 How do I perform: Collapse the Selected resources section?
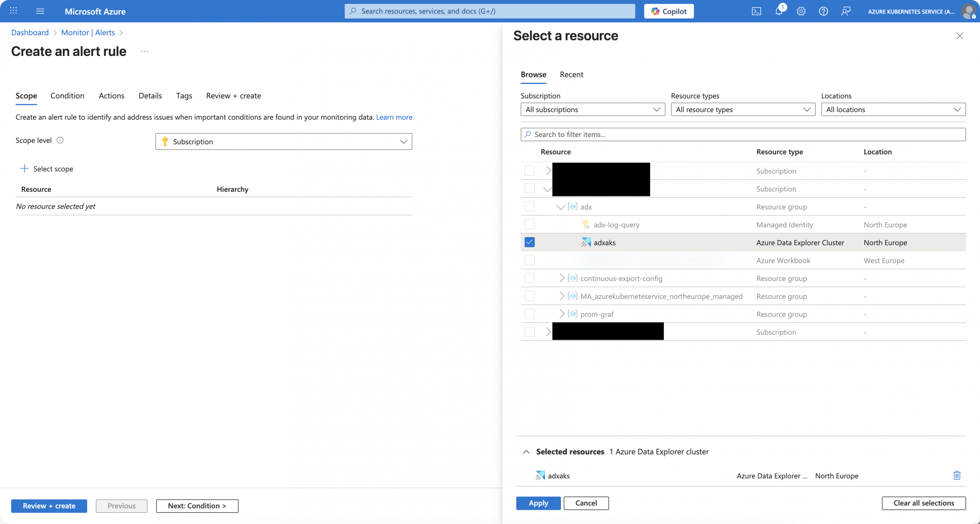[x=526, y=452]
